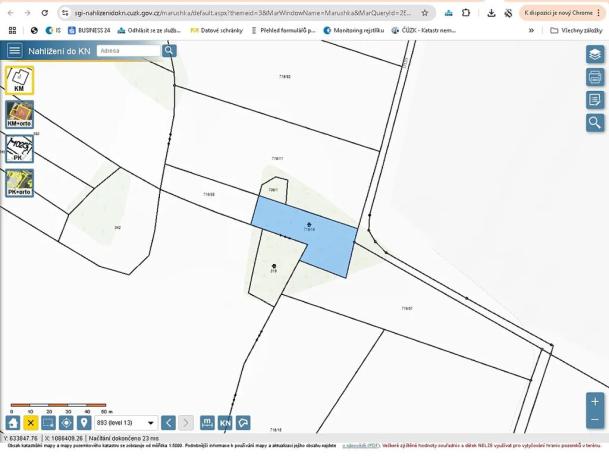Switch base map to KM
The width and height of the screenshot is (609, 468).
coord(19,80)
